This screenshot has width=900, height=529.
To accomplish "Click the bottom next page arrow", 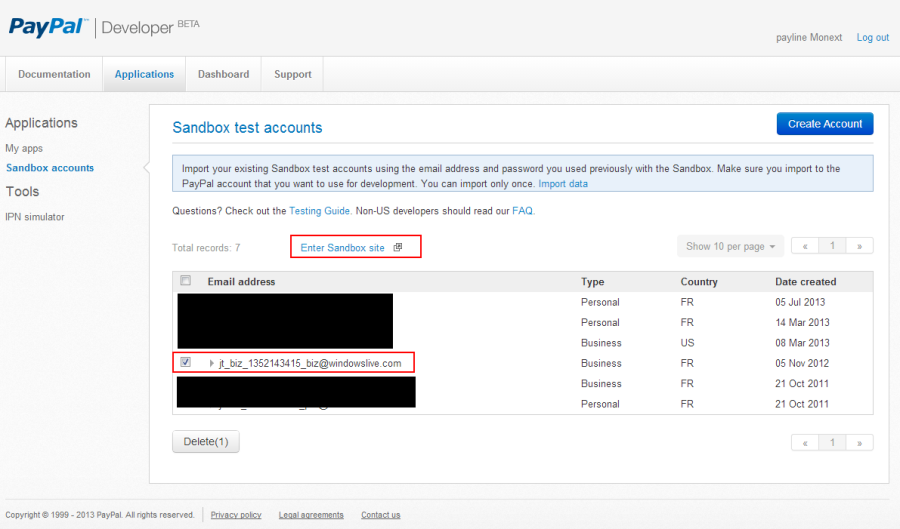I will (x=859, y=442).
